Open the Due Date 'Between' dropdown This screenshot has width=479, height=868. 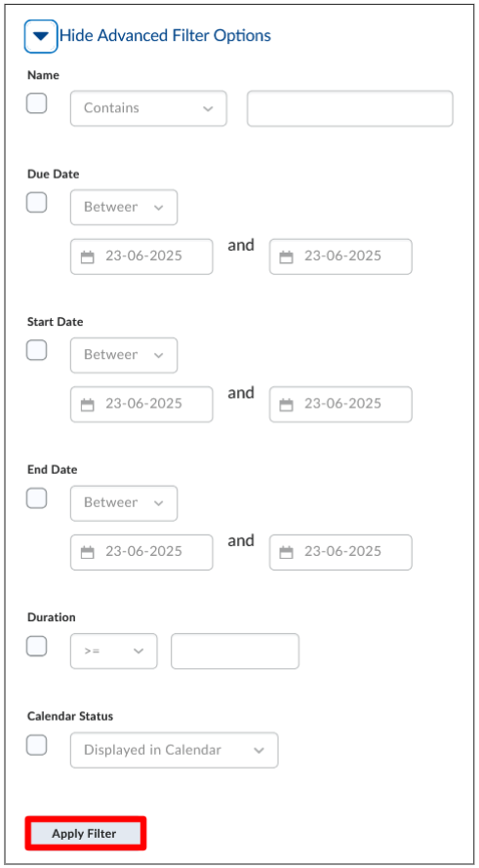(124, 208)
